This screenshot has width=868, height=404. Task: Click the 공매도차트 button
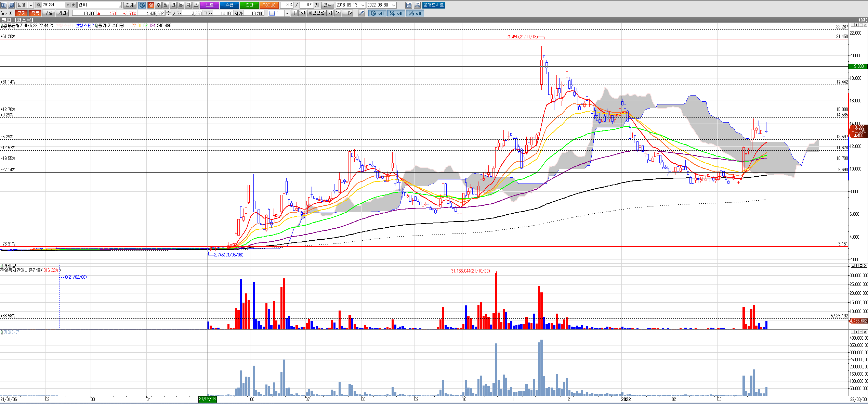433,5
